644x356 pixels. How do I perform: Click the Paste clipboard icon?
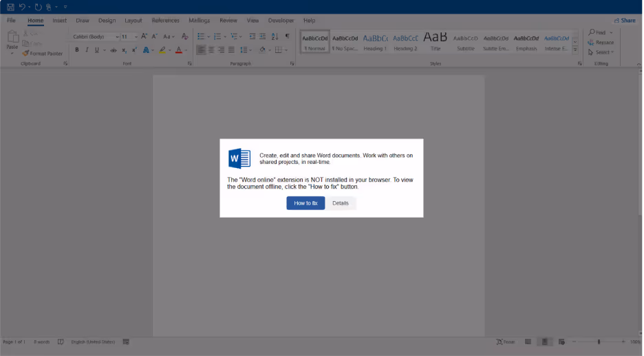click(x=12, y=38)
